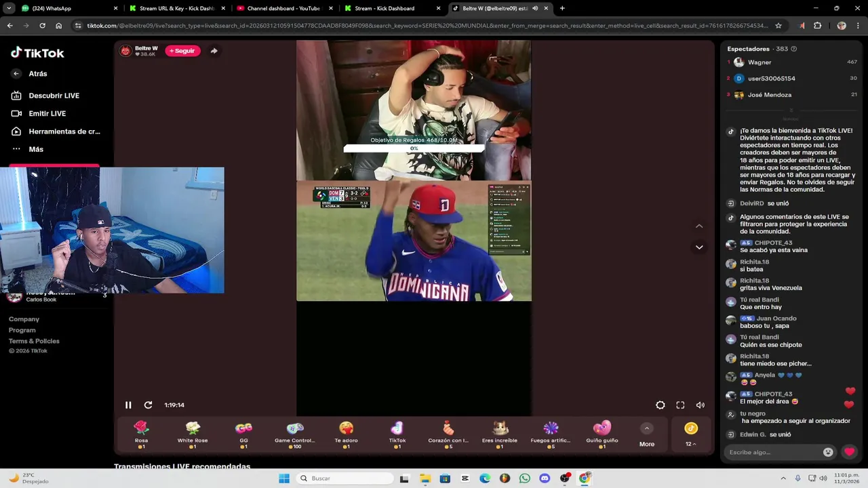
Task: Open the coin balance recharge menu
Action: [690, 434]
